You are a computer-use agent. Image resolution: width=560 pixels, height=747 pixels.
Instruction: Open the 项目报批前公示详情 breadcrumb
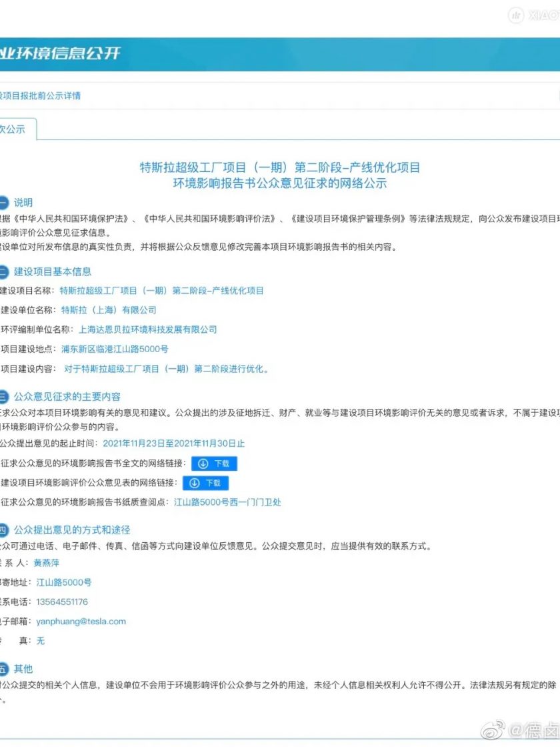[40, 96]
